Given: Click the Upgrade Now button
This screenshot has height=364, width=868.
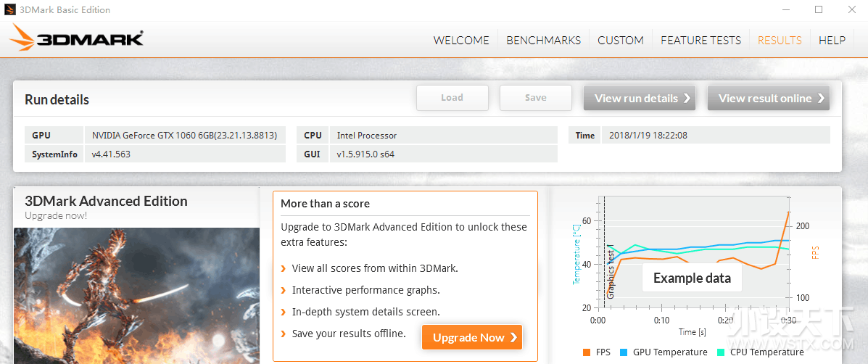Looking at the screenshot, I should tap(471, 337).
